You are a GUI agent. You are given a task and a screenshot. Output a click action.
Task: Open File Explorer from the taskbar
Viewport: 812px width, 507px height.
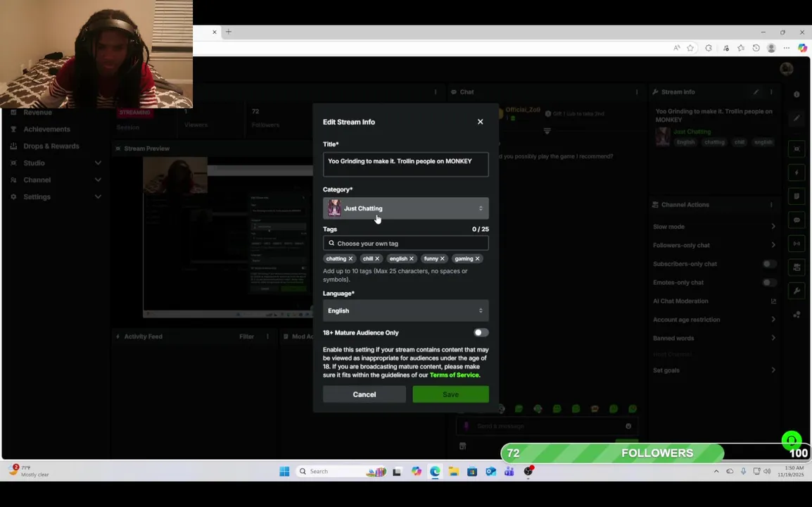(x=454, y=471)
